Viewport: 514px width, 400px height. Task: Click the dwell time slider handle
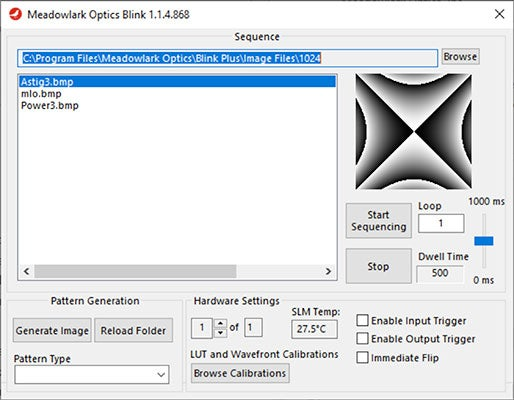[484, 241]
